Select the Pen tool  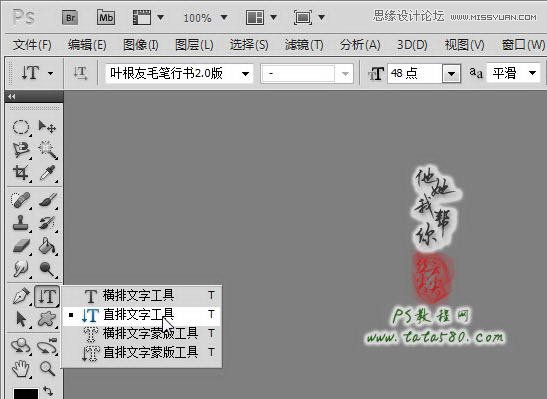point(21,296)
